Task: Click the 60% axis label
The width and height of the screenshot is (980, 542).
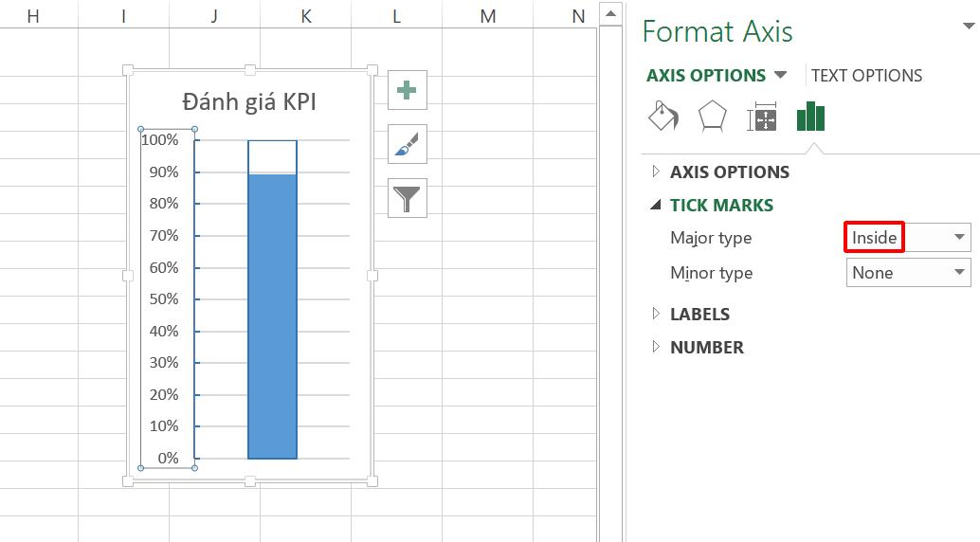Action: pyautogui.click(x=164, y=267)
